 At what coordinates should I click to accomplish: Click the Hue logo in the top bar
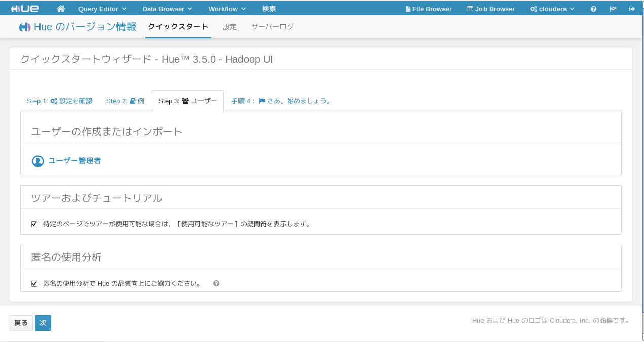25,9
